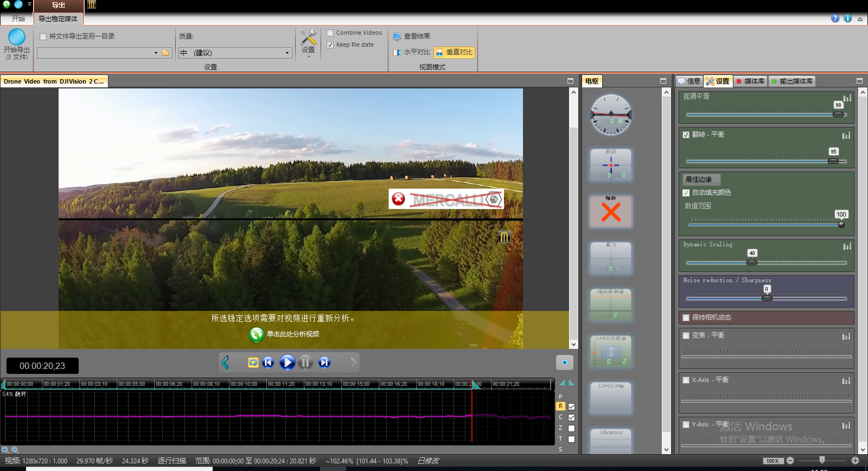Toggle Combine Videos checkbox
The image size is (868, 471).
330,33
